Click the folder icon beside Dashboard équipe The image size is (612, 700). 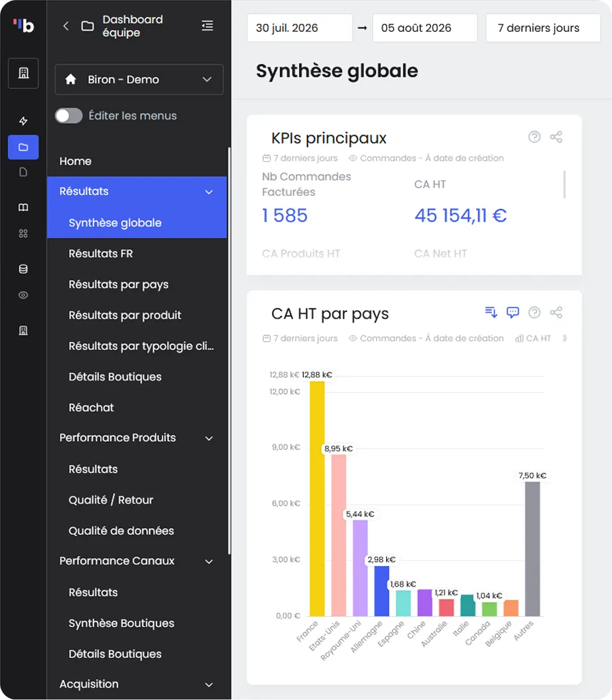88,26
